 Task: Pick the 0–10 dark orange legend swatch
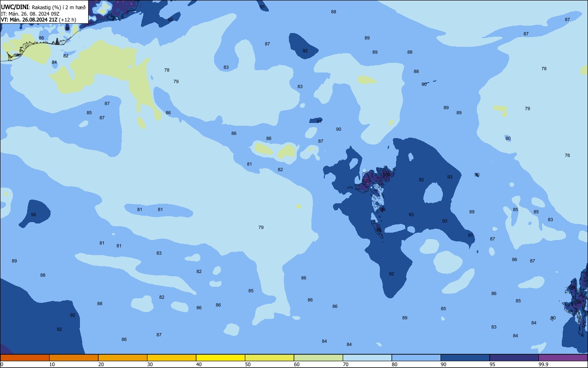25,357
